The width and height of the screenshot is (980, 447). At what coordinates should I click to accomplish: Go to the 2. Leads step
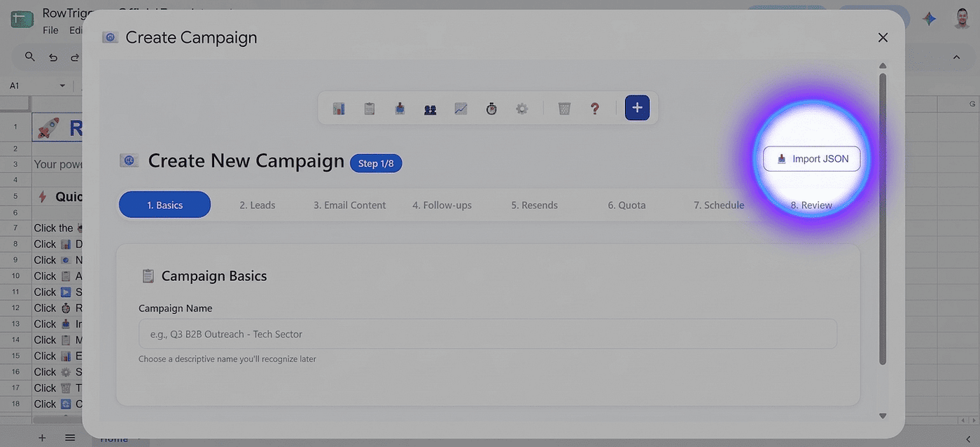click(258, 205)
